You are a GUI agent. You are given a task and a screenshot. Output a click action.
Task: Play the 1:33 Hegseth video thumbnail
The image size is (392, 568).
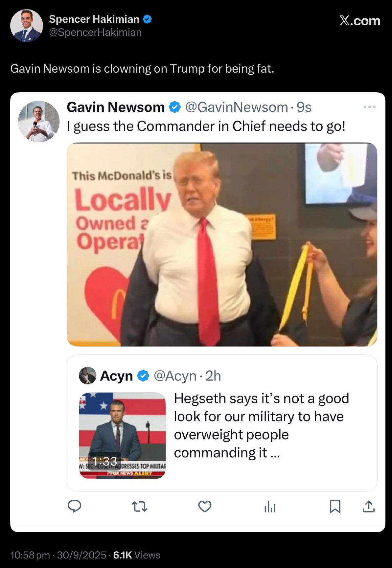[122, 436]
